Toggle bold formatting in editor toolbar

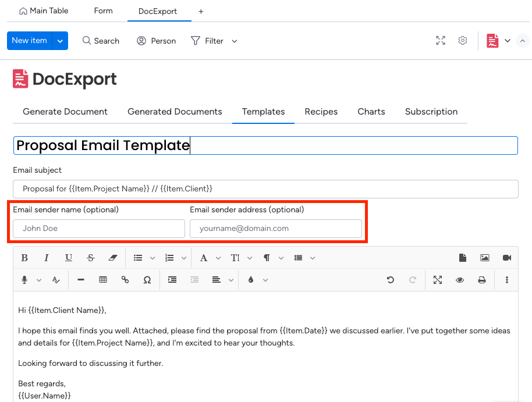pos(24,258)
